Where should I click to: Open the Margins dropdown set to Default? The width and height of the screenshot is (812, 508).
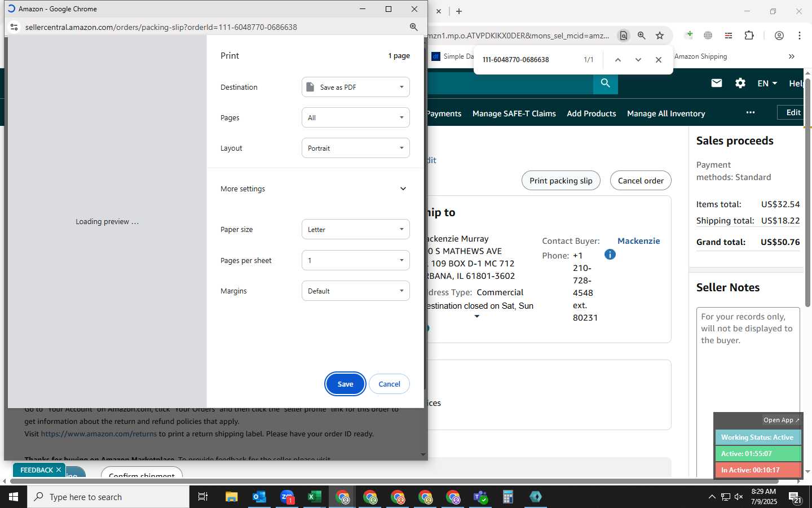point(356,291)
